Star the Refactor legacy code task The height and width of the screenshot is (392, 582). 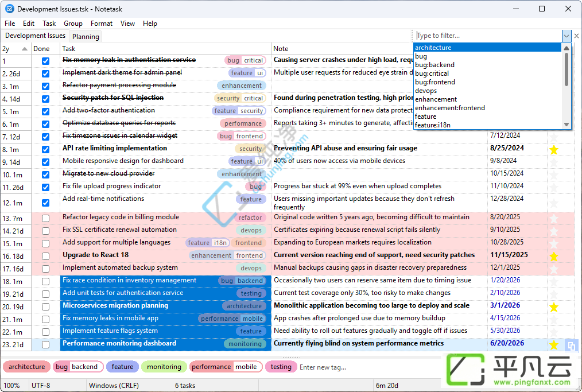coord(554,219)
